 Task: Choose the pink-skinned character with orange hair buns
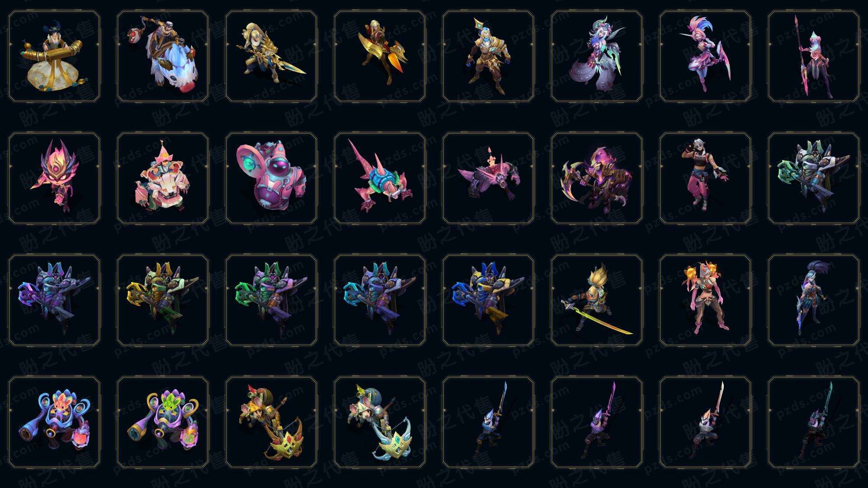[705, 300]
